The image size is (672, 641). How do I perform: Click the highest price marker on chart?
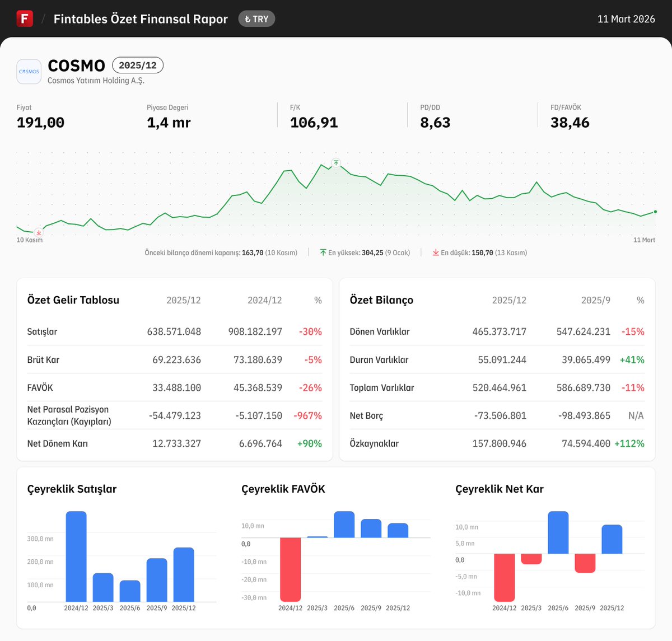pos(336,163)
